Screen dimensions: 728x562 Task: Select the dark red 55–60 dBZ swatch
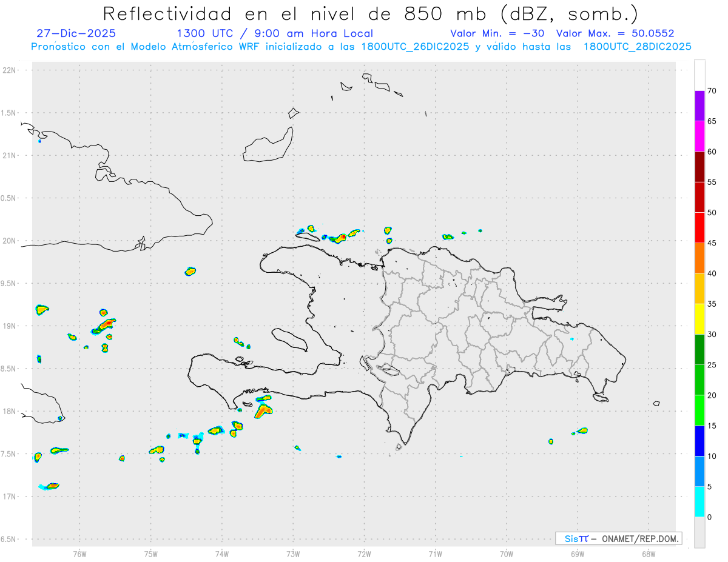point(699,167)
